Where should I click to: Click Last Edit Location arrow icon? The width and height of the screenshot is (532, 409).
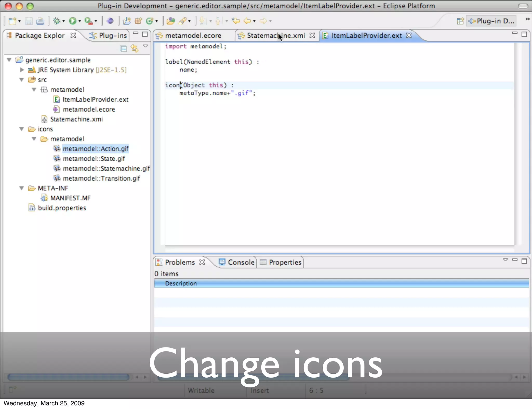(x=236, y=21)
